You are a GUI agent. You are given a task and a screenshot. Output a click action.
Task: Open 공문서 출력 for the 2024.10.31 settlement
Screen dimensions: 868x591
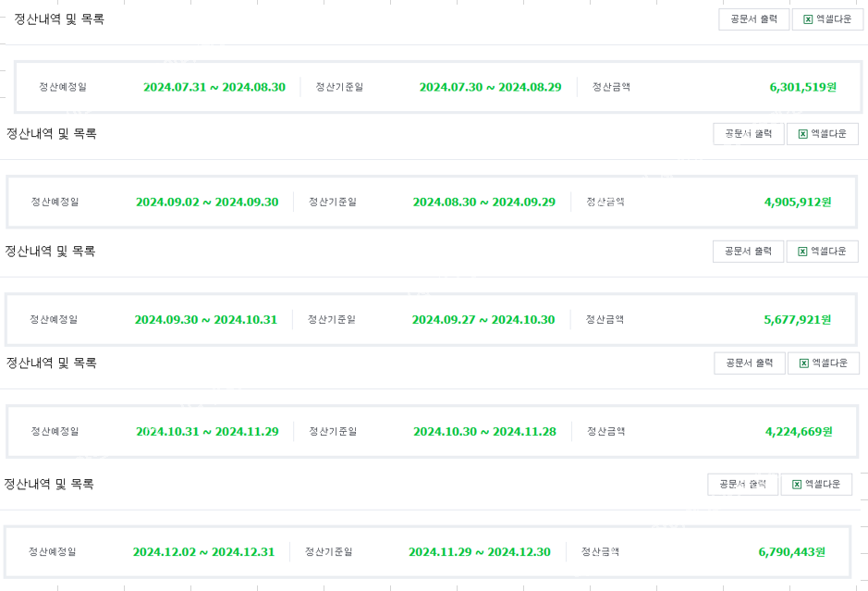click(749, 363)
